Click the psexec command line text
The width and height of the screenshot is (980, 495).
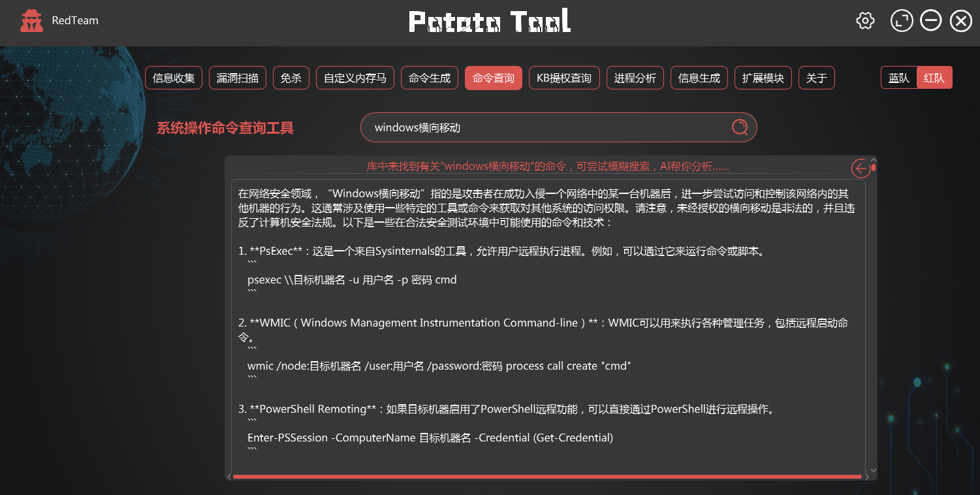[x=352, y=279]
